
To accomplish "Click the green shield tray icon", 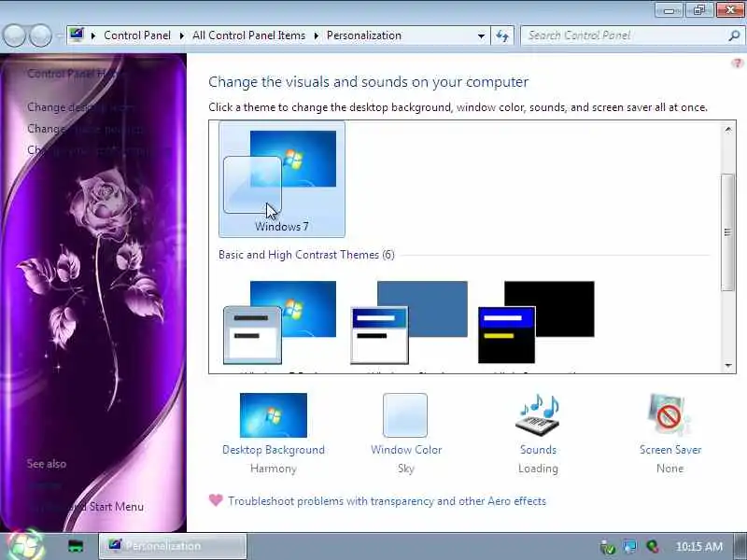I will click(608, 547).
